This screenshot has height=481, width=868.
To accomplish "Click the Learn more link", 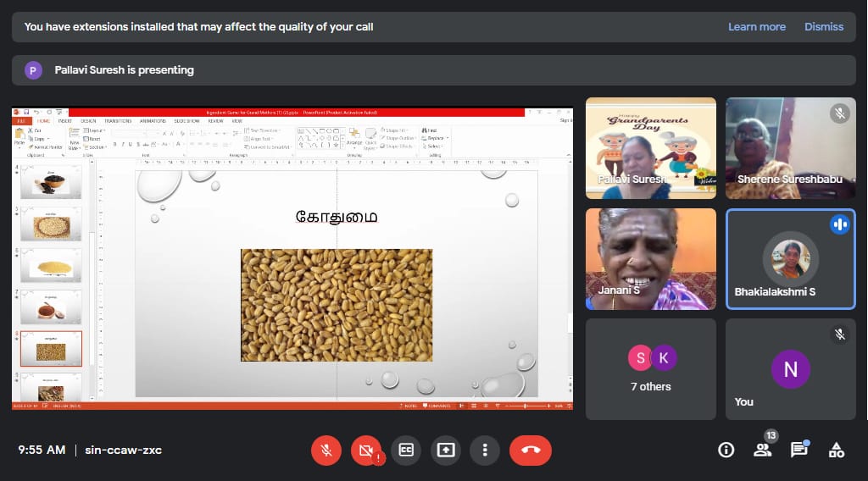I will pos(756,26).
